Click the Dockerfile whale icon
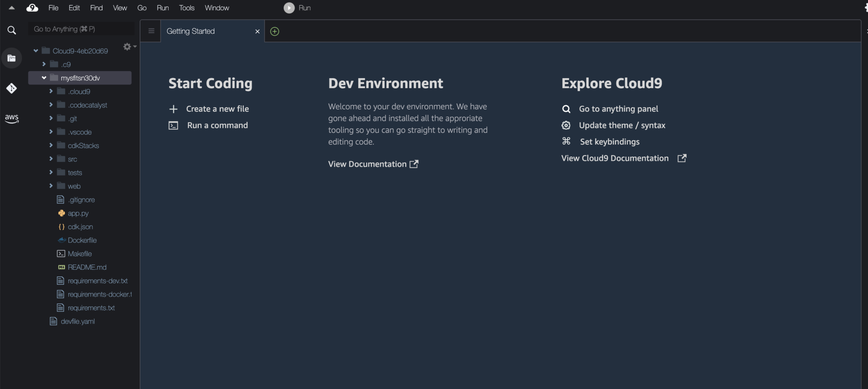 point(62,240)
